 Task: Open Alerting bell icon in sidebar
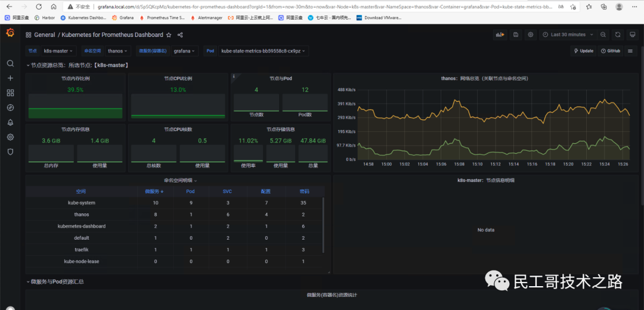click(x=10, y=122)
